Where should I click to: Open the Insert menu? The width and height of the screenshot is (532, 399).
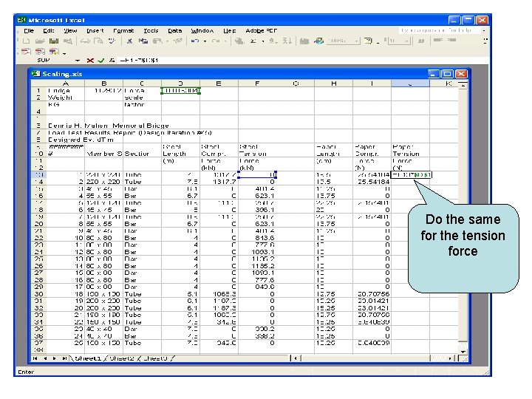[95, 30]
